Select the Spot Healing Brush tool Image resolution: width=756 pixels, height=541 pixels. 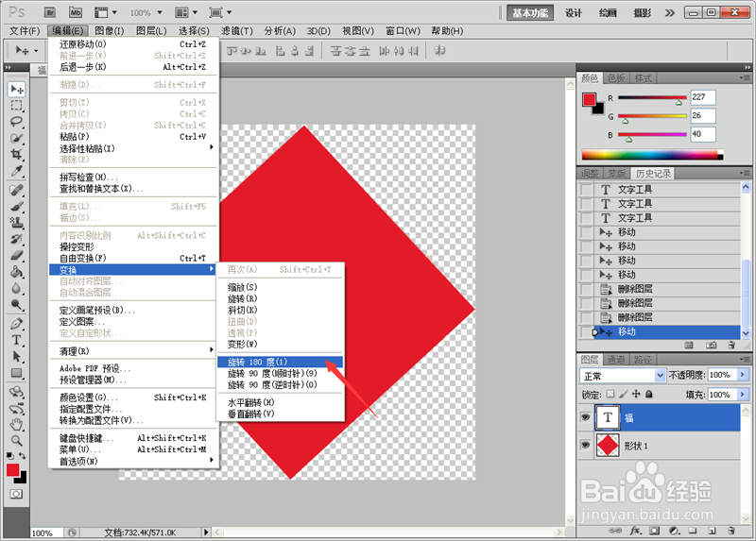click(x=17, y=191)
